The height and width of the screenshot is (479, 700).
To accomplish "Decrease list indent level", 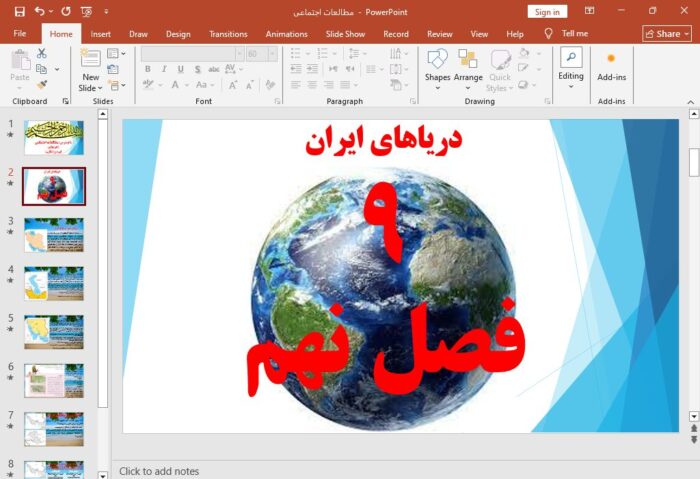I will click(x=296, y=69).
